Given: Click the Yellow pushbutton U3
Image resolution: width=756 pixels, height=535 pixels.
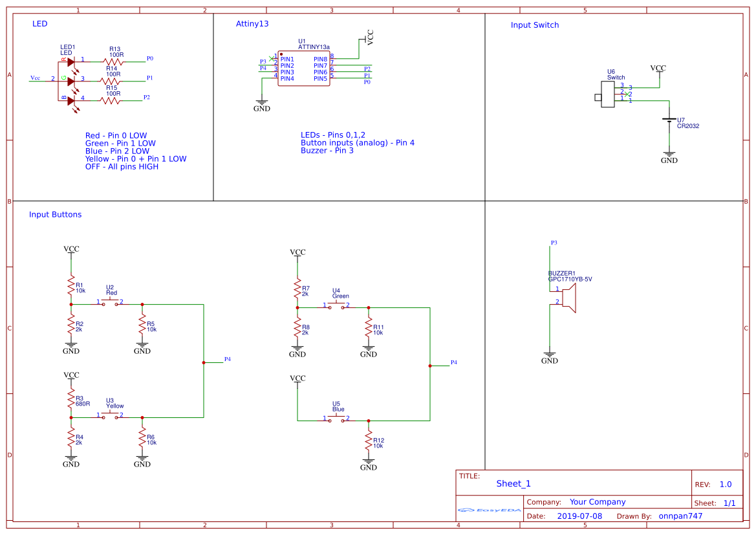Looking at the screenshot, I should (111, 413).
